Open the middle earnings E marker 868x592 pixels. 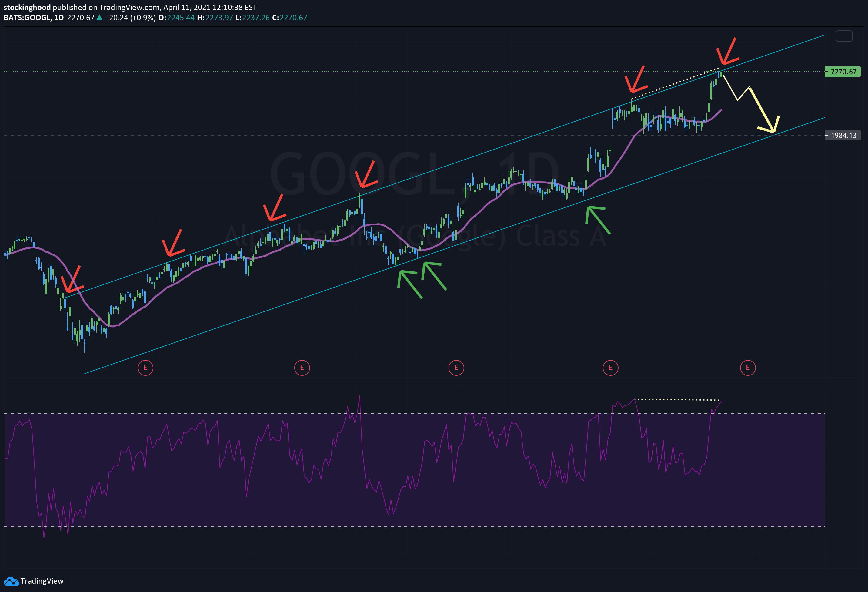pos(456,368)
